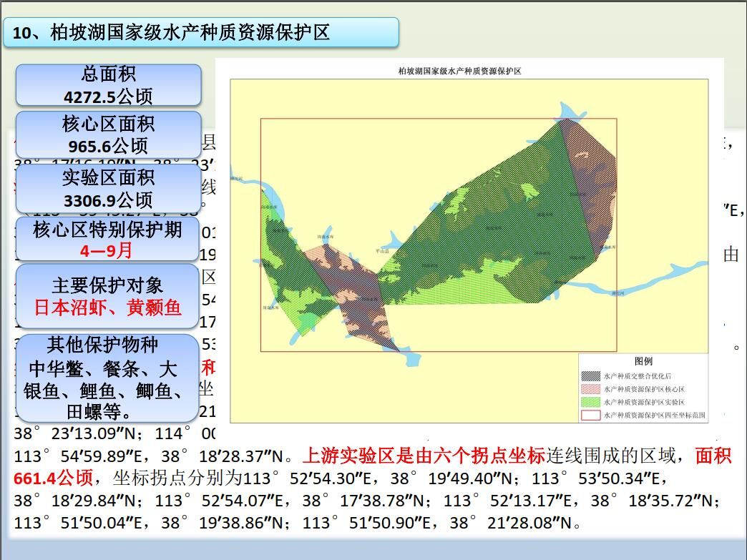Click the pink core zone legend swatch
747x560 pixels.
pyautogui.click(x=591, y=389)
